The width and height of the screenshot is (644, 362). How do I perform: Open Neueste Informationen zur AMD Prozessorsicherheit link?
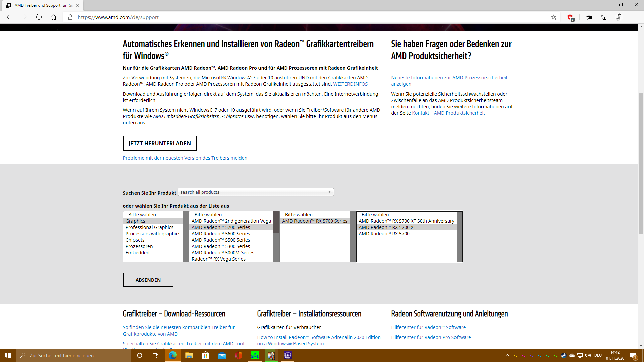click(449, 81)
